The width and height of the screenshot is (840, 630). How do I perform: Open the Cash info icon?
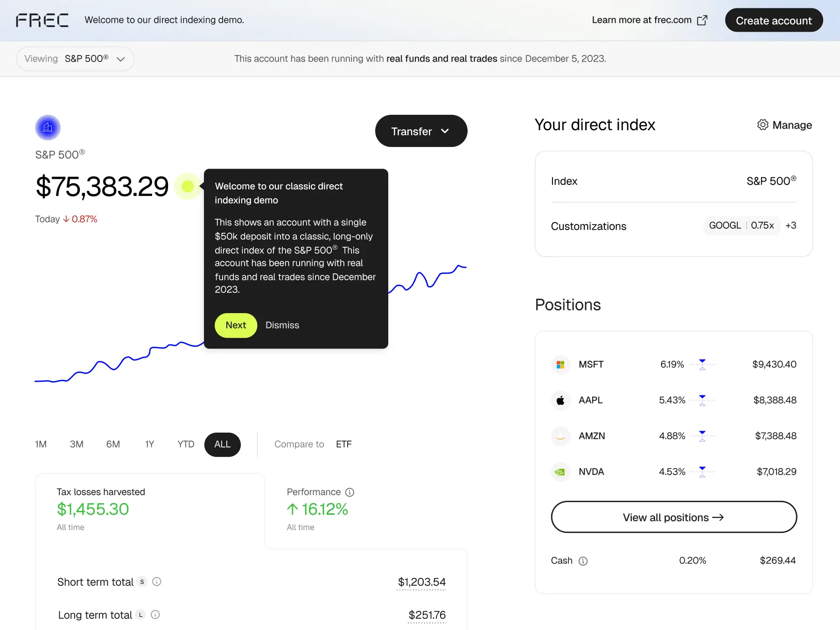[x=583, y=561]
